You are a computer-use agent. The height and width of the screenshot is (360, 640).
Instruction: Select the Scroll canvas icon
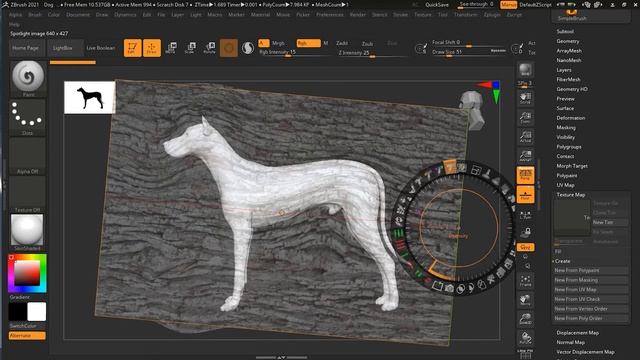coord(525,98)
